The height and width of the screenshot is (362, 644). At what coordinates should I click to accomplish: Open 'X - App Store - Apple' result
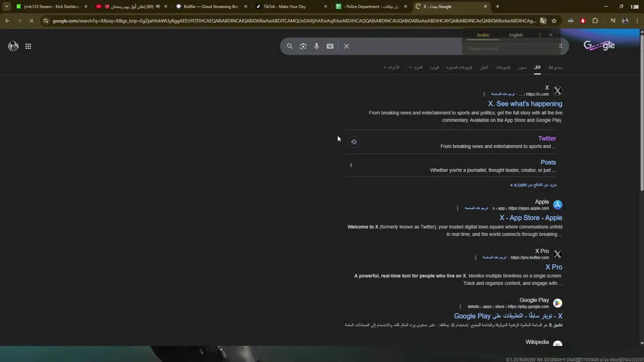(x=531, y=218)
